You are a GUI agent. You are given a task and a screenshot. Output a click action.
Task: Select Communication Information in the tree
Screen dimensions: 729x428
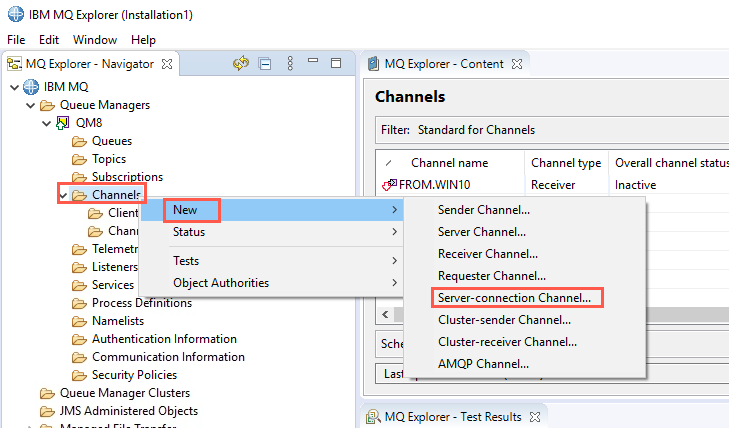click(x=168, y=357)
